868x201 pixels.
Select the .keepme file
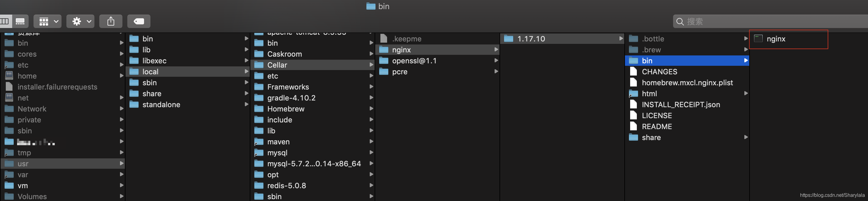(x=437, y=39)
